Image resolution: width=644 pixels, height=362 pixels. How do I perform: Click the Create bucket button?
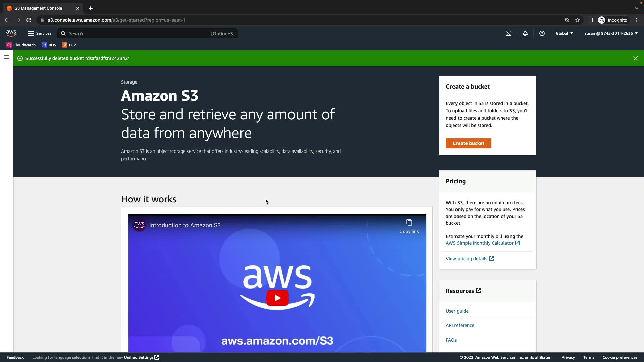[x=468, y=143]
